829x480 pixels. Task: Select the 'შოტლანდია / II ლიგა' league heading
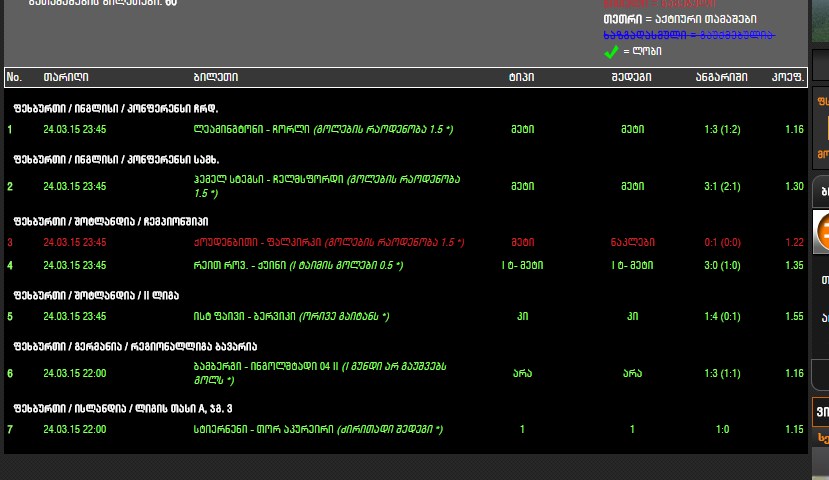96,296
